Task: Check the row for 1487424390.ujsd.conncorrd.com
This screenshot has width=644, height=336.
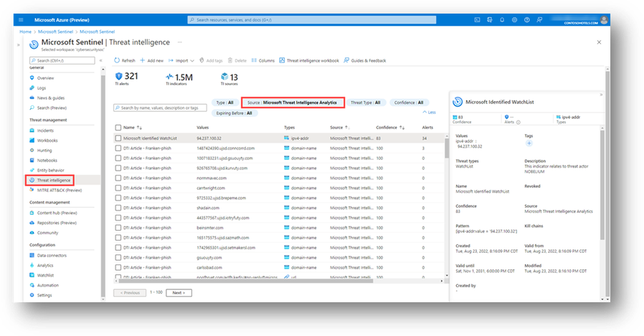Action: point(118,148)
